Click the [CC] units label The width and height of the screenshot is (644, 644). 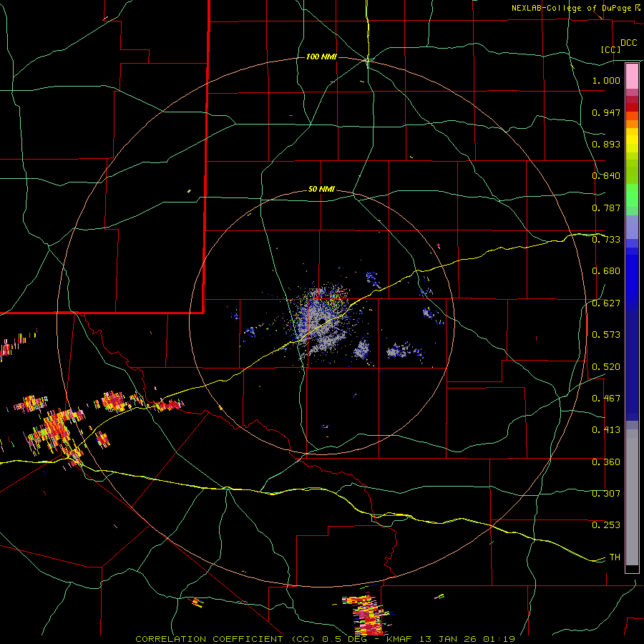coord(610,49)
